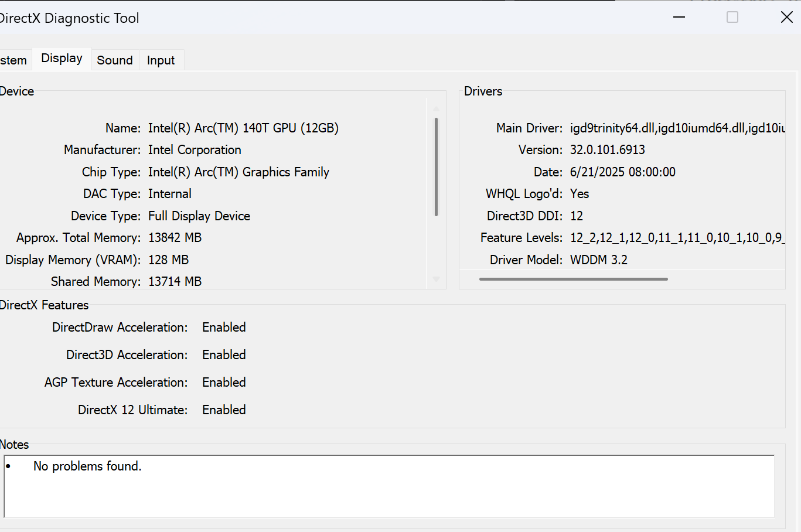
Task: Click the 'Approx. Total Memory:' label
Action: pos(79,238)
